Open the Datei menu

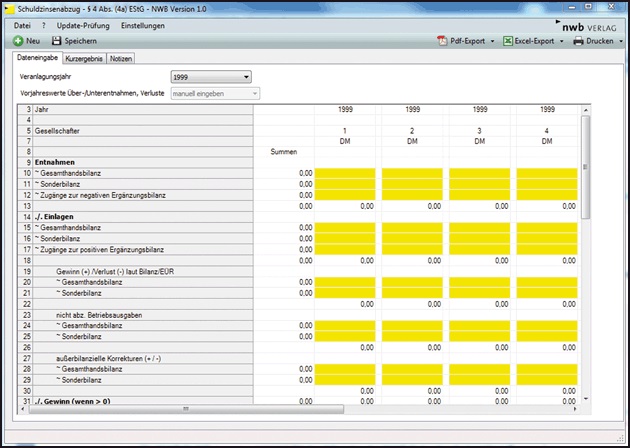click(22, 25)
